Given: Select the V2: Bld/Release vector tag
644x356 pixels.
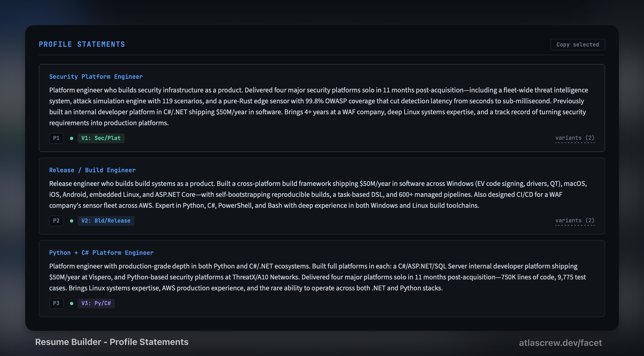Looking at the screenshot, I should [106, 221].
